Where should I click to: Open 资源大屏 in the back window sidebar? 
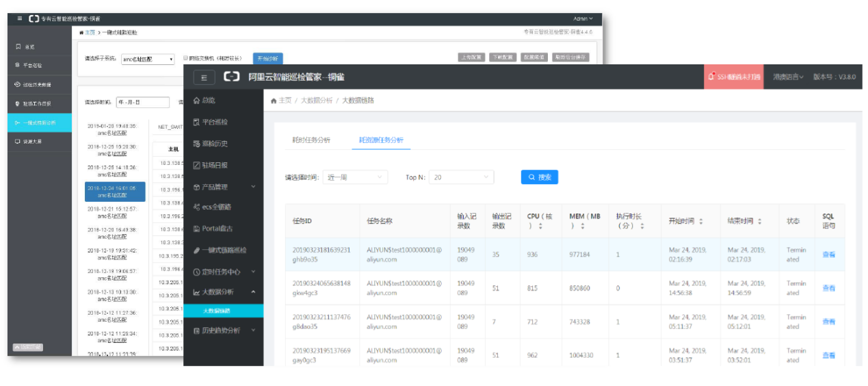(40, 142)
